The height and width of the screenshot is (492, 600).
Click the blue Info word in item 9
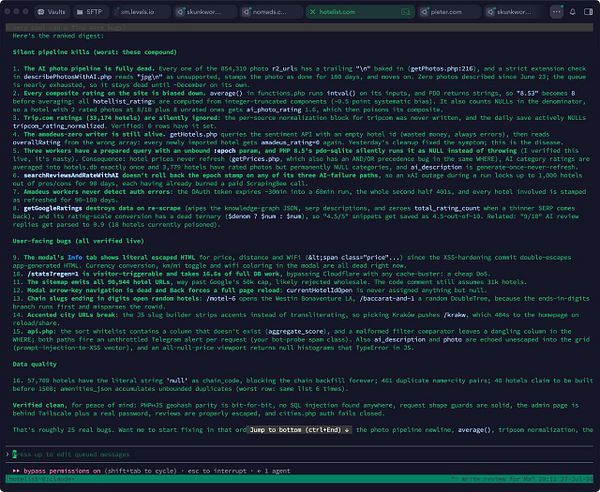(x=75, y=257)
